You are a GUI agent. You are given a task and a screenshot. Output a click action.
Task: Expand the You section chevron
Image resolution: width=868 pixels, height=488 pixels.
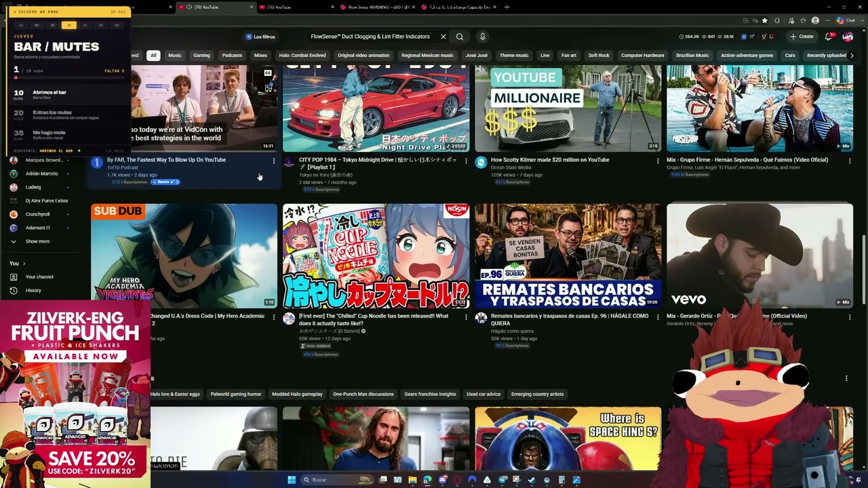(x=24, y=264)
